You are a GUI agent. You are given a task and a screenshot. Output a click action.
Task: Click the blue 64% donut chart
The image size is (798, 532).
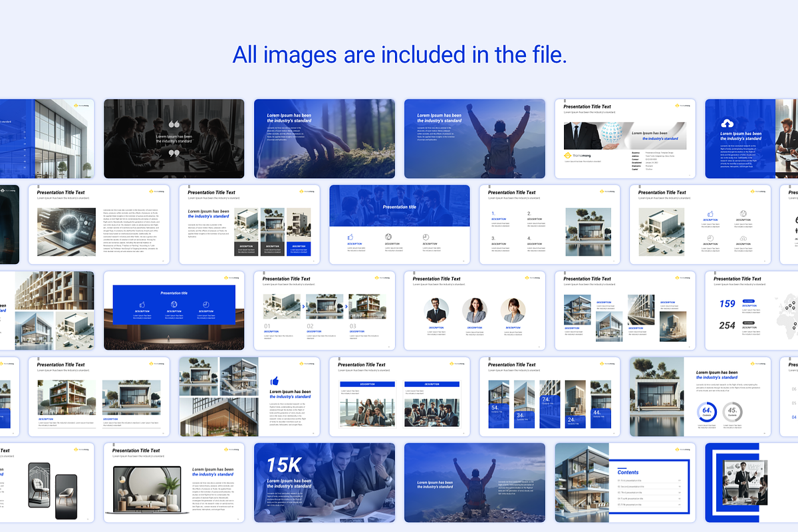(x=707, y=412)
